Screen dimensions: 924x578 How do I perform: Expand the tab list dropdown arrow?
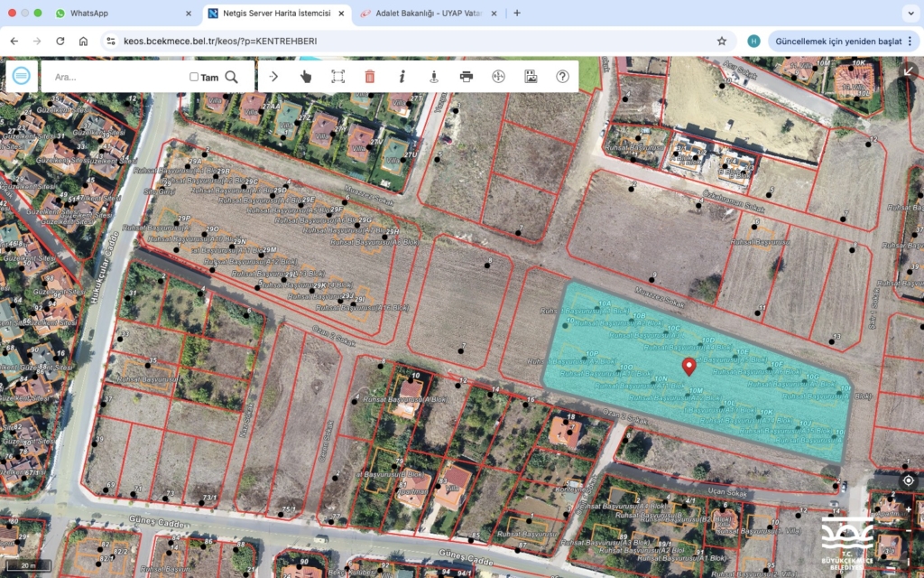point(911,13)
